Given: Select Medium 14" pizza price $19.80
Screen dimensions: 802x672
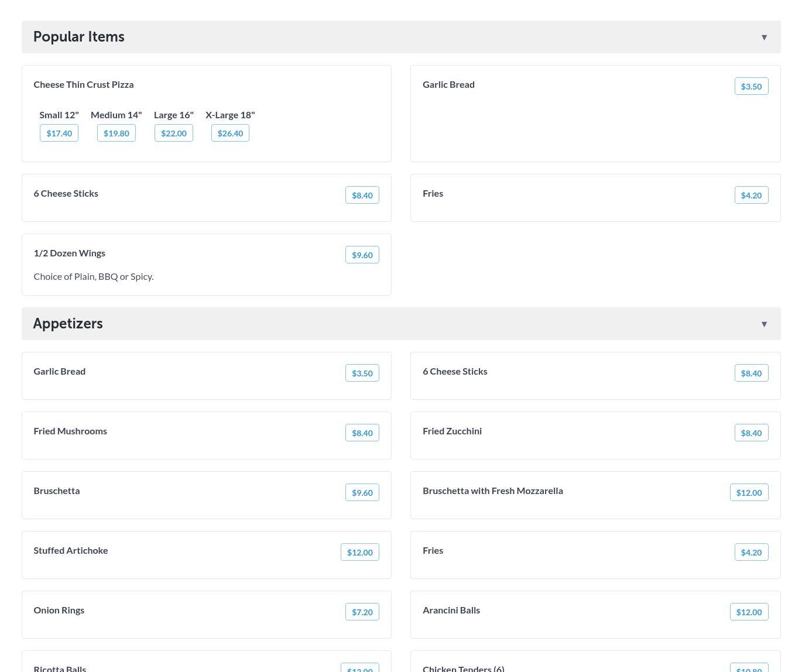Looking at the screenshot, I should pos(116,133).
